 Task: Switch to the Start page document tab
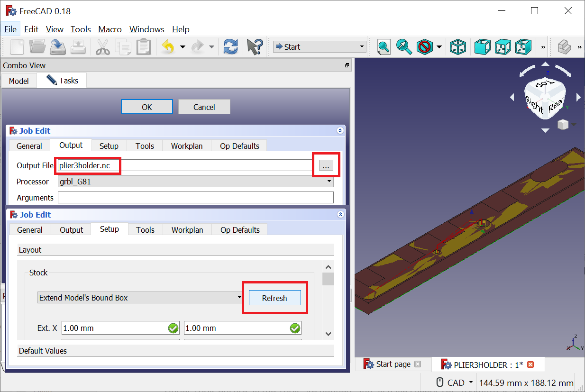(393, 364)
